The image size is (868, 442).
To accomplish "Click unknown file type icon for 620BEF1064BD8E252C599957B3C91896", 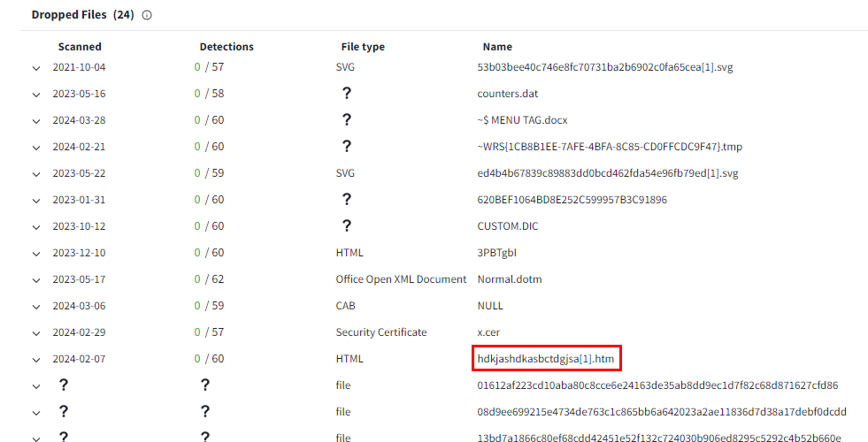I will click(x=347, y=200).
